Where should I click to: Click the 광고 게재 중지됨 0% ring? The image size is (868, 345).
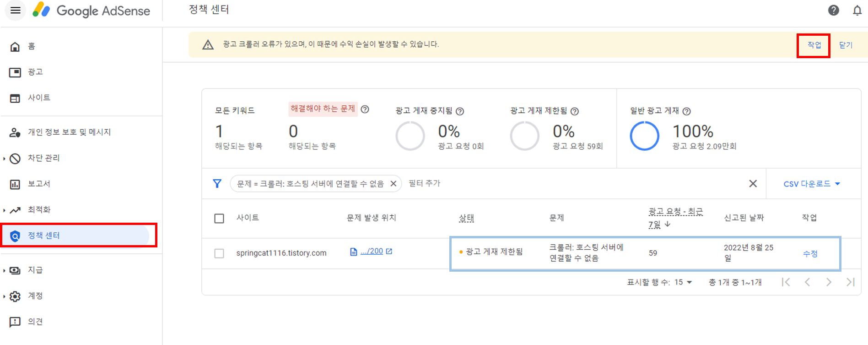[410, 136]
